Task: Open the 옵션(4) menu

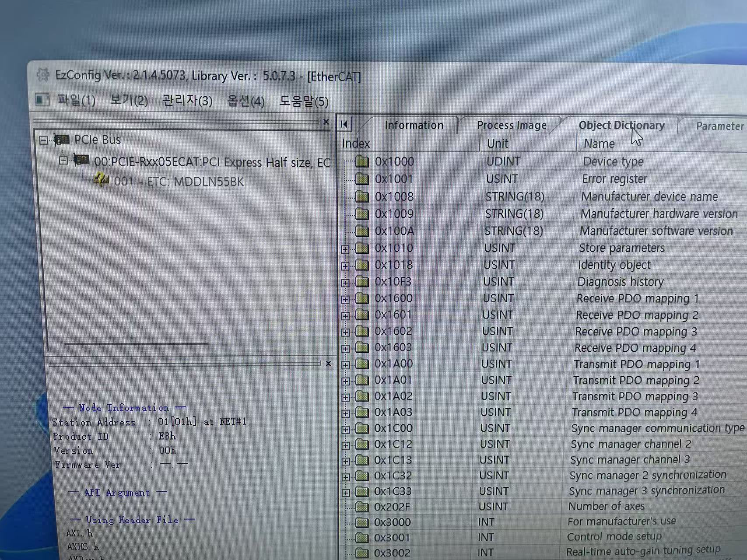Action: (x=245, y=101)
